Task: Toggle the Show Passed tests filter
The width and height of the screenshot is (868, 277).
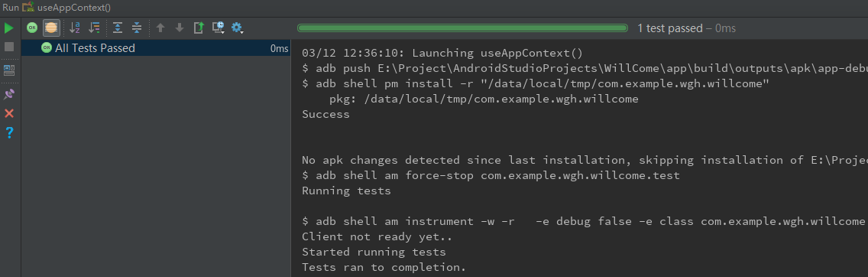Action: [32, 28]
